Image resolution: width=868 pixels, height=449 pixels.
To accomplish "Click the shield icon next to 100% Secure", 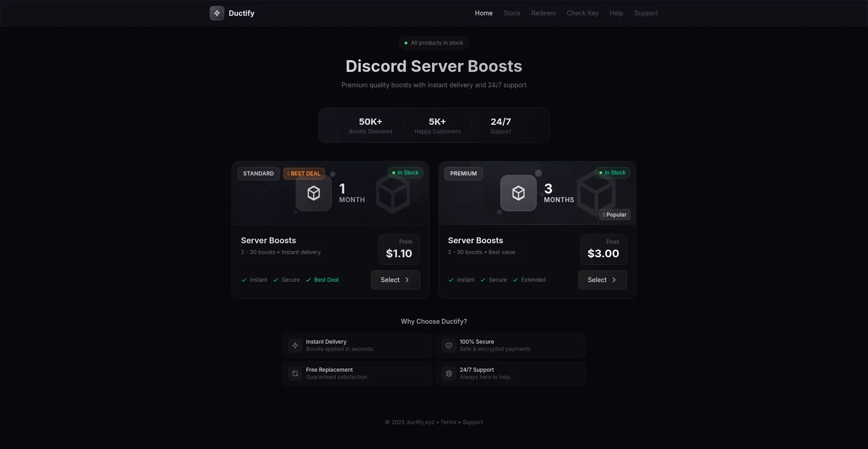I will (x=448, y=345).
